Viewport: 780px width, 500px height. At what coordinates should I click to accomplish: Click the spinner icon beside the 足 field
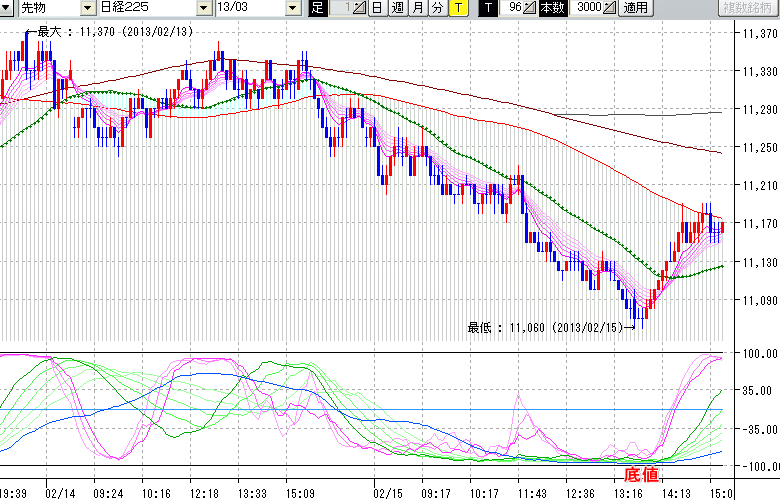click(x=361, y=8)
